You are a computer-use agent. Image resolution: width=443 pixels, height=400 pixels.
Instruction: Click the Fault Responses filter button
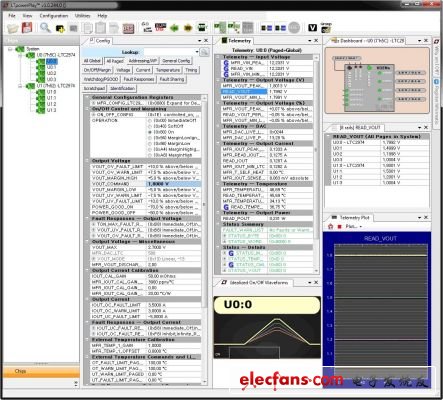139,79
